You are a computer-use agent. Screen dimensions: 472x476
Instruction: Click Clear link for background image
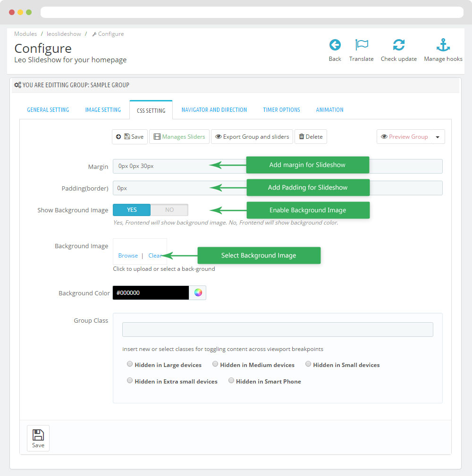(155, 256)
